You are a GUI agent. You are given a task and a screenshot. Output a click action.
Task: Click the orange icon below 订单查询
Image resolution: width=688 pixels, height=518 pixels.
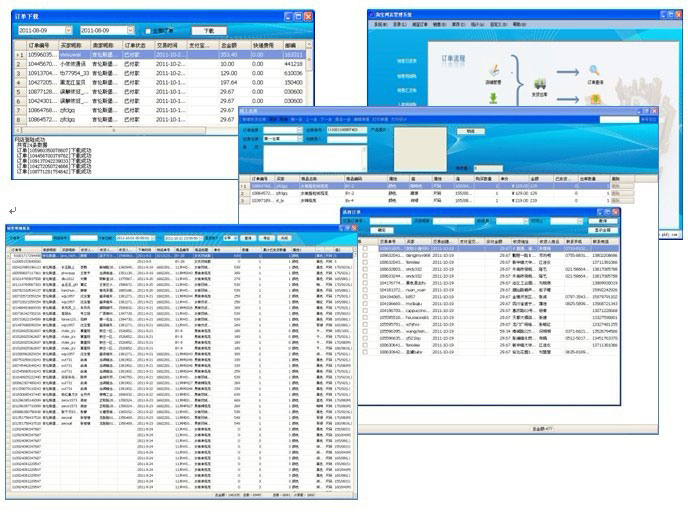(595, 100)
